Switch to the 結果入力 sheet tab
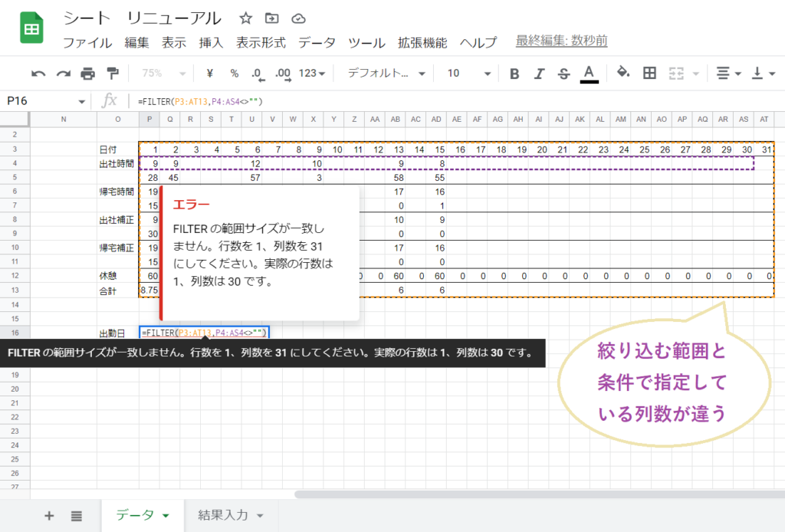Viewport: 785px width, 532px height. (x=223, y=517)
